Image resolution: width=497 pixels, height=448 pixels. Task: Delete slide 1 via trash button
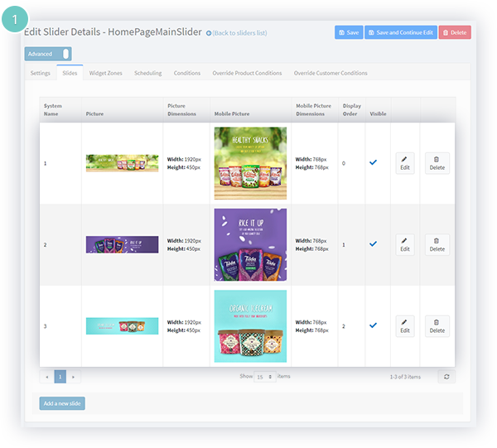tap(437, 163)
